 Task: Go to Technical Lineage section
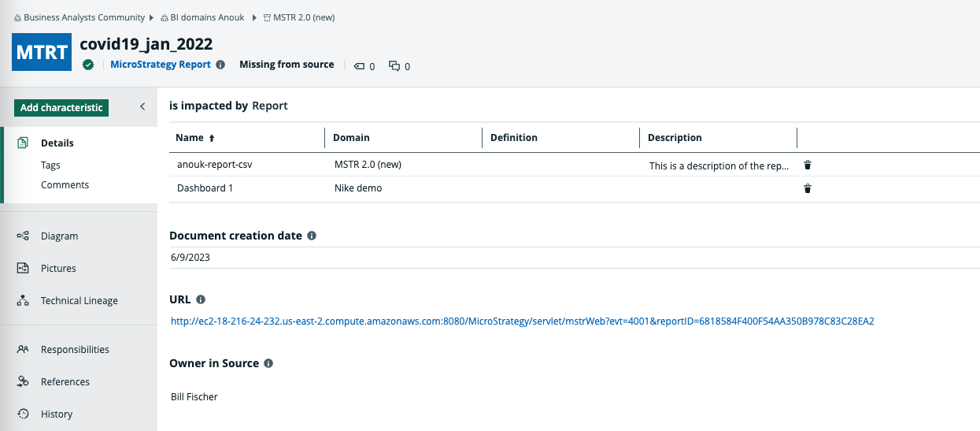point(79,300)
